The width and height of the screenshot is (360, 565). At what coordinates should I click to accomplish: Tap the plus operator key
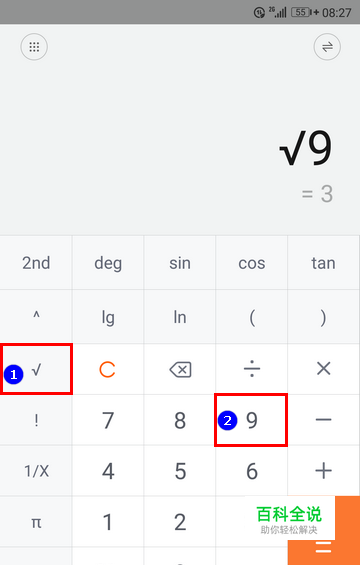(323, 471)
